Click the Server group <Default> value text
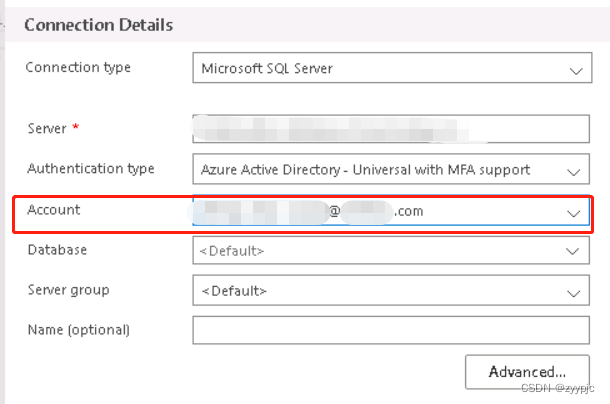This screenshot has width=610, height=404. pyautogui.click(x=234, y=291)
